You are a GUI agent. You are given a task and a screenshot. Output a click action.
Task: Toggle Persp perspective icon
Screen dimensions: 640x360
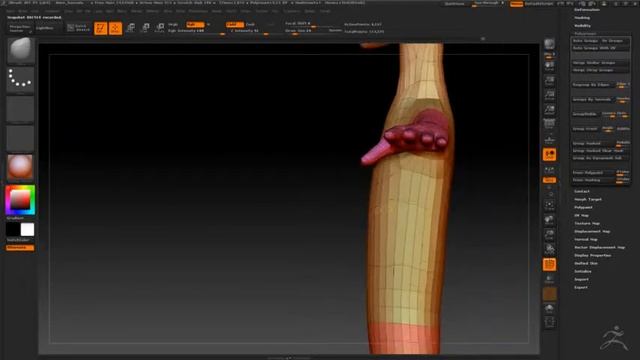549,124
